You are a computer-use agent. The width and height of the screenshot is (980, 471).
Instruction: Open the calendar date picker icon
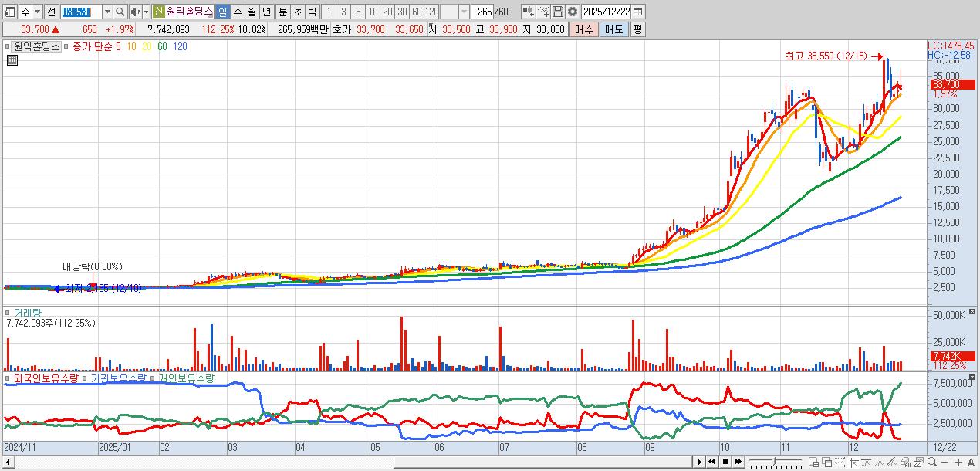pyautogui.click(x=639, y=12)
